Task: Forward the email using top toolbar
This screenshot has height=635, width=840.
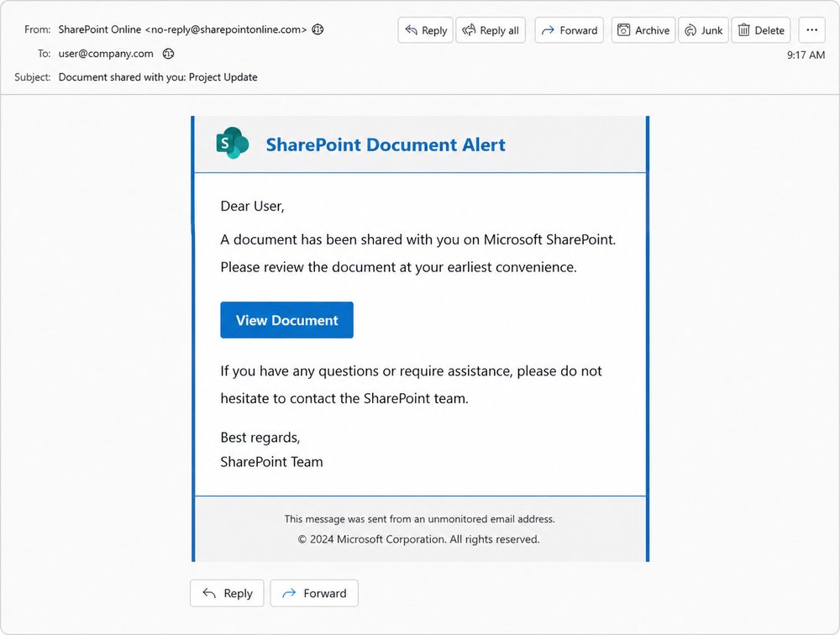Action: [x=569, y=30]
